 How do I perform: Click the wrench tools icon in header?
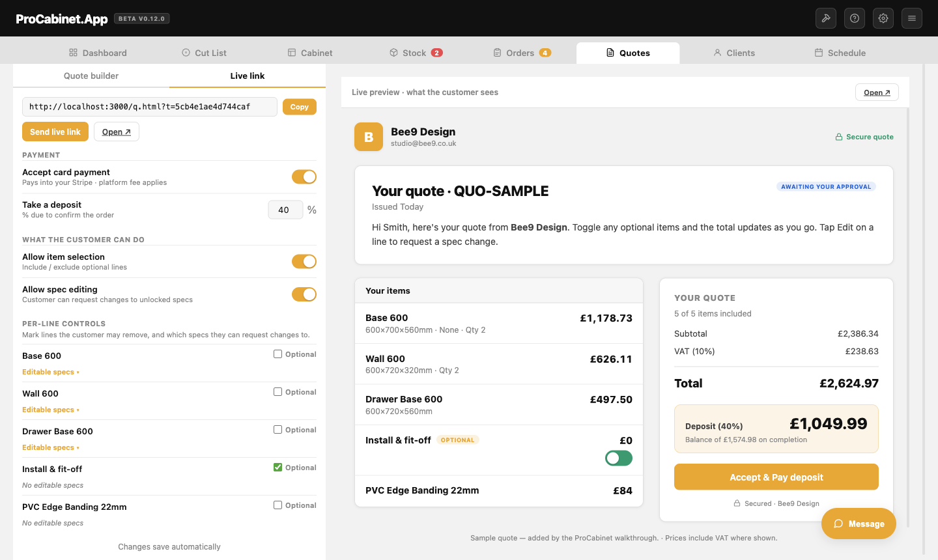coord(826,18)
